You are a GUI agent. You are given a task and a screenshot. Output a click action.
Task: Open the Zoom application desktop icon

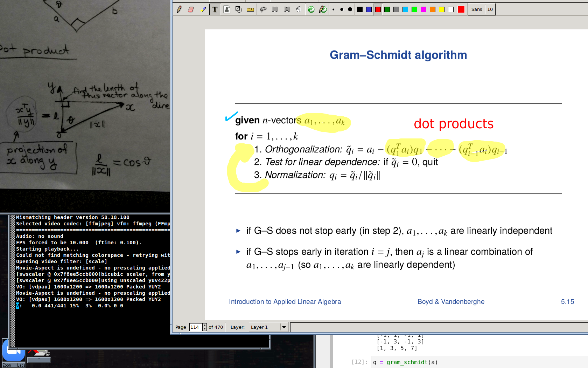pos(13,352)
